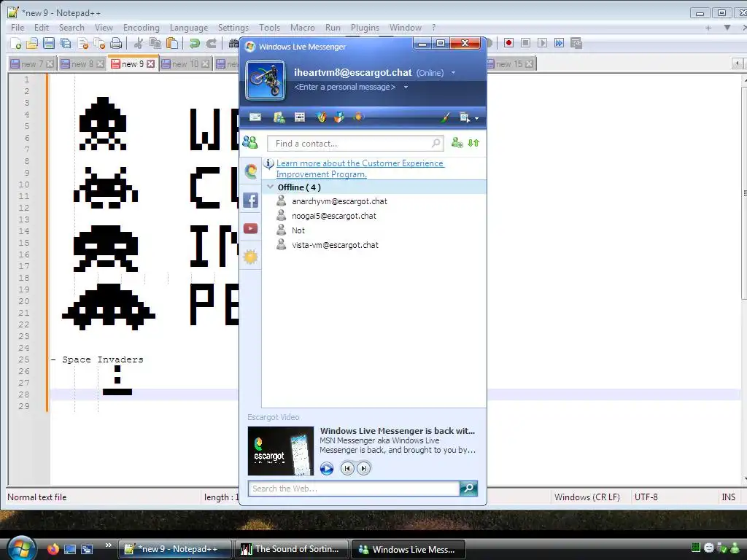Close the new 9 tab

pos(150,64)
